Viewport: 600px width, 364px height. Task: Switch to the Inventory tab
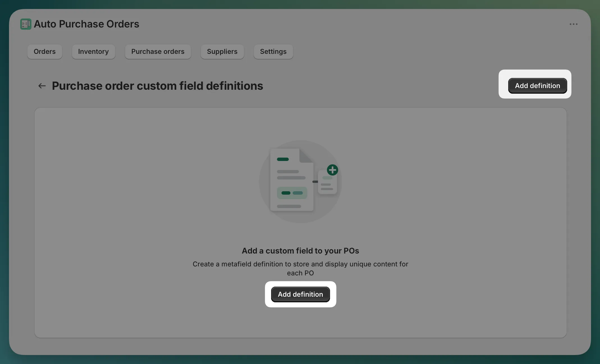tap(93, 52)
